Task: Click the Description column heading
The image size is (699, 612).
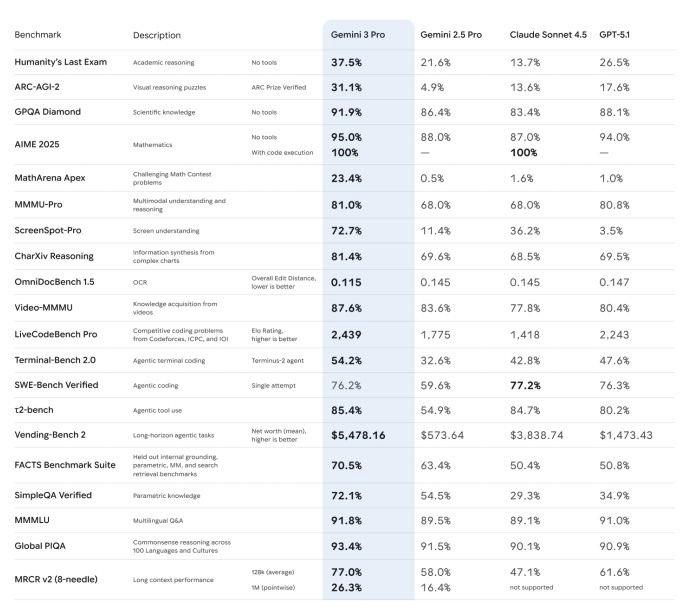Action: tap(157, 35)
